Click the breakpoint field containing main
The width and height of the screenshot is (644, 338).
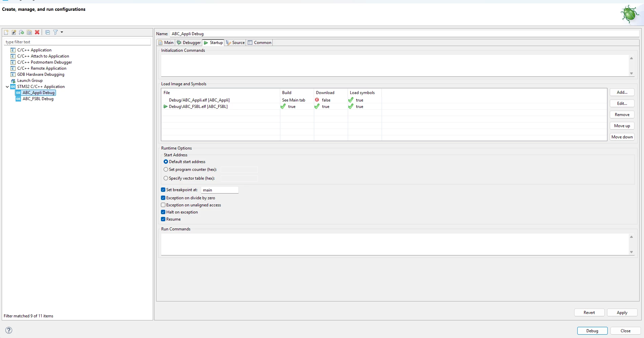coord(220,190)
